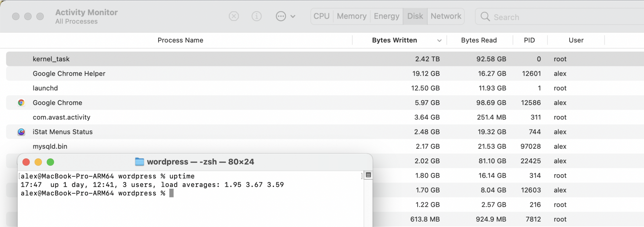The width and height of the screenshot is (644, 227).
Task: Click the inspect process info icon
Action: [x=256, y=16]
